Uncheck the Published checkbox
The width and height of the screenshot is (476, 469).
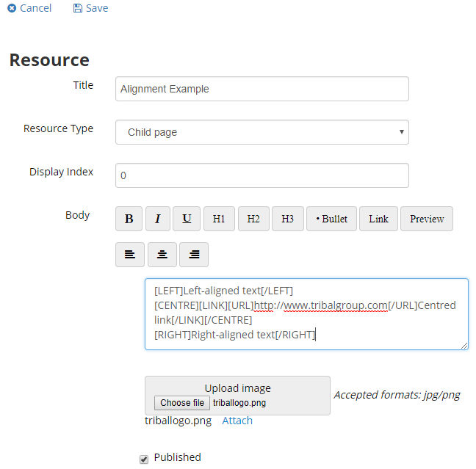point(144,459)
